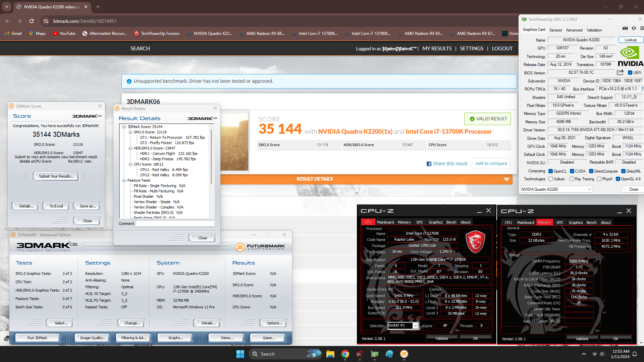Screen dimensions: 644x362
Task: Toggle the OpenGL 4.6 checkbox
Action: pos(618,179)
